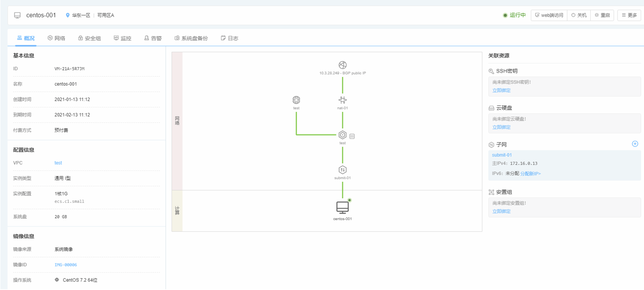644x290 pixels.
Task: Click the web端访问 button
Action: [549, 15]
